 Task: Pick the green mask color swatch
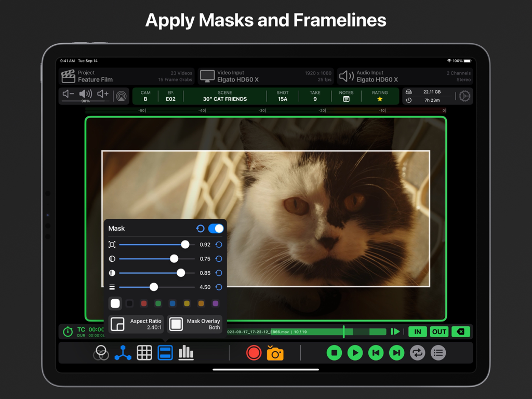[x=157, y=303]
